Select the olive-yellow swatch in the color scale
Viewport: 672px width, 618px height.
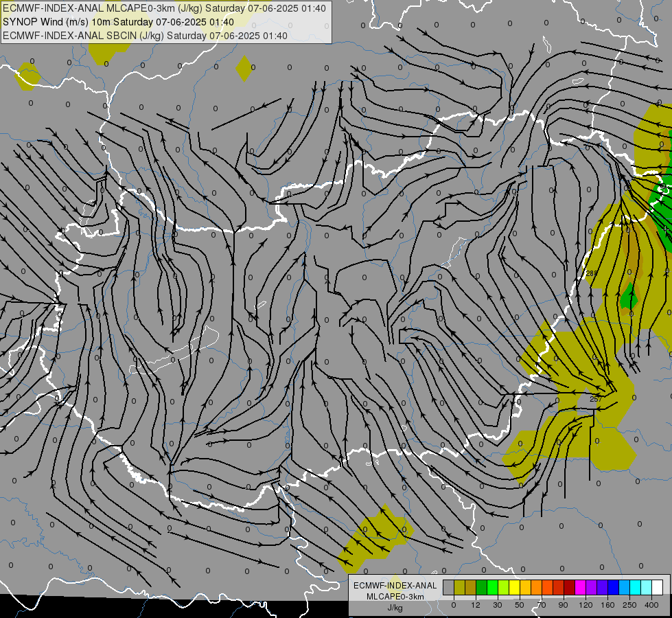click(459, 587)
